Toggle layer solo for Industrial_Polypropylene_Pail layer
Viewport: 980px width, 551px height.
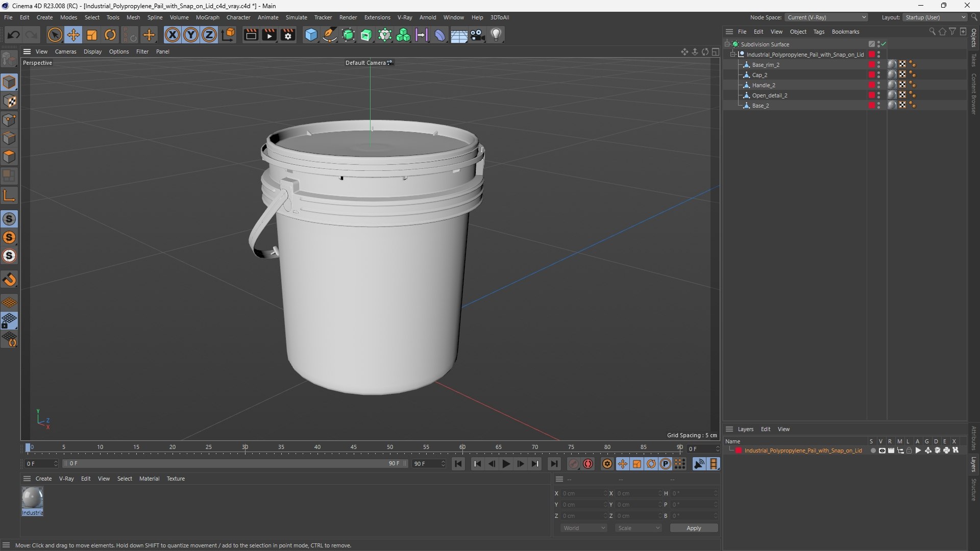pos(873,450)
